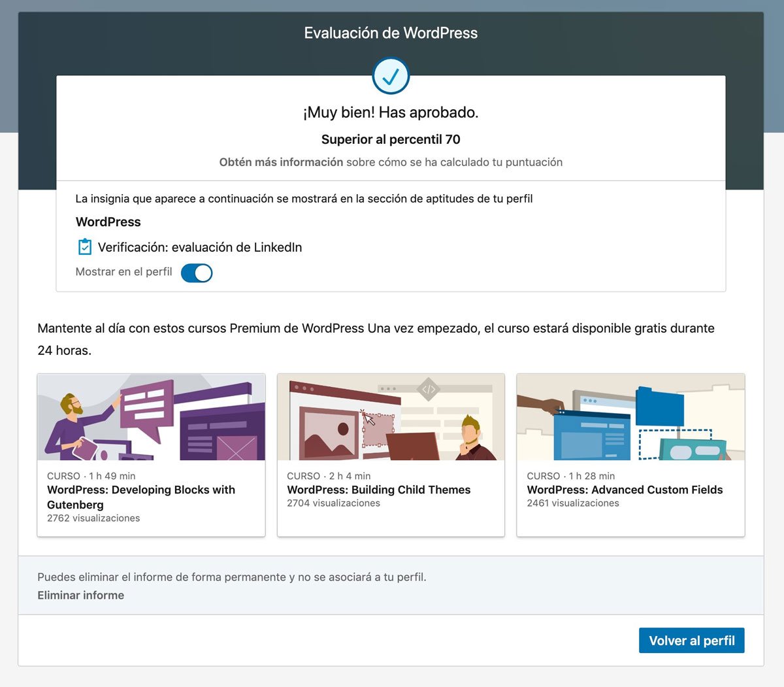Click the Advanced Custom Fields course thumbnail
784x687 pixels.
click(630, 418)
